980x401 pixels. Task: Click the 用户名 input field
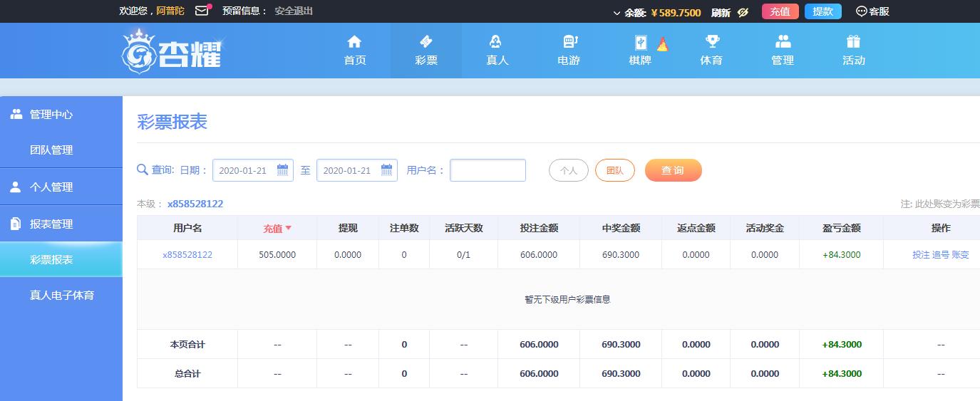[x=488, y=170]
